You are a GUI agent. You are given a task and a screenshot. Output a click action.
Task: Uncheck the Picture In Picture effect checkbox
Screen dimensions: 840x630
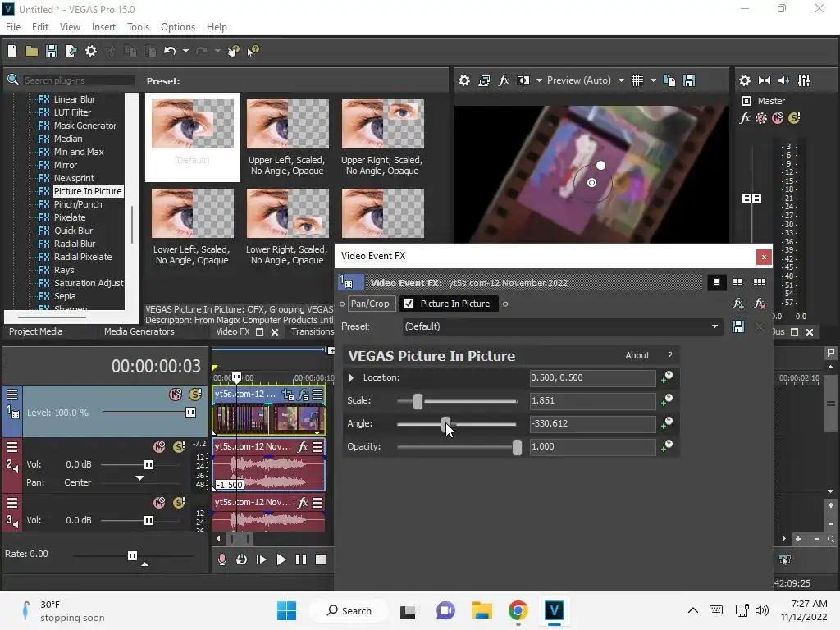(409, 304)
